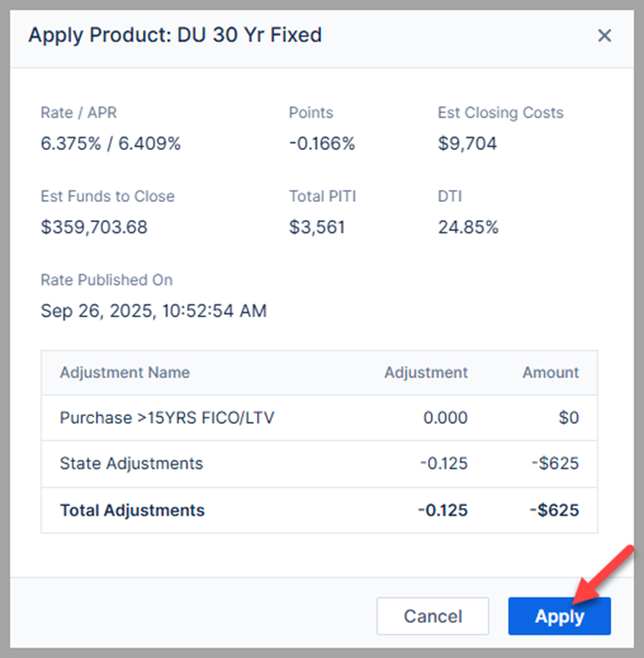Click the DTI value 24.85%
644x658 pixels.
point(468,227)
